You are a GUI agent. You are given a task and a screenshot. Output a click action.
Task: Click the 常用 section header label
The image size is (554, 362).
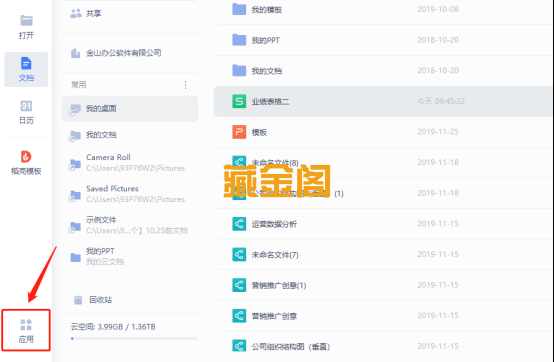point(78,85)
